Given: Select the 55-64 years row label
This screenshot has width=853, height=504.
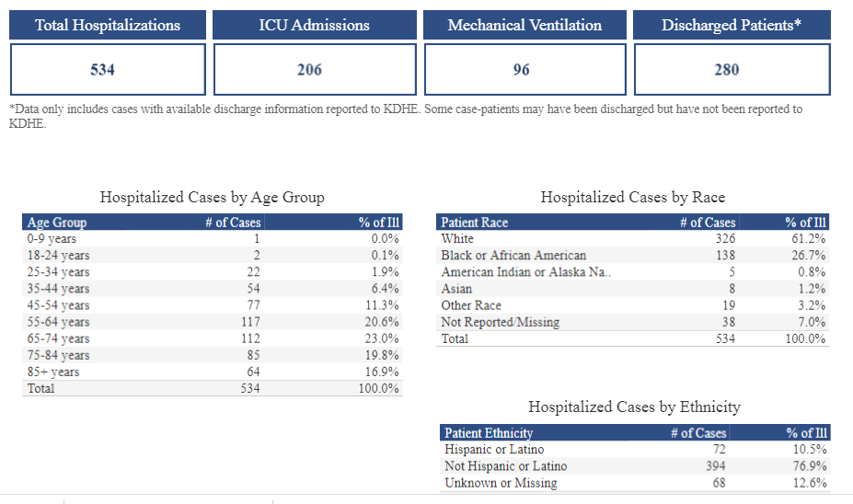Looking at the screenshot, I should pos(58,322).
